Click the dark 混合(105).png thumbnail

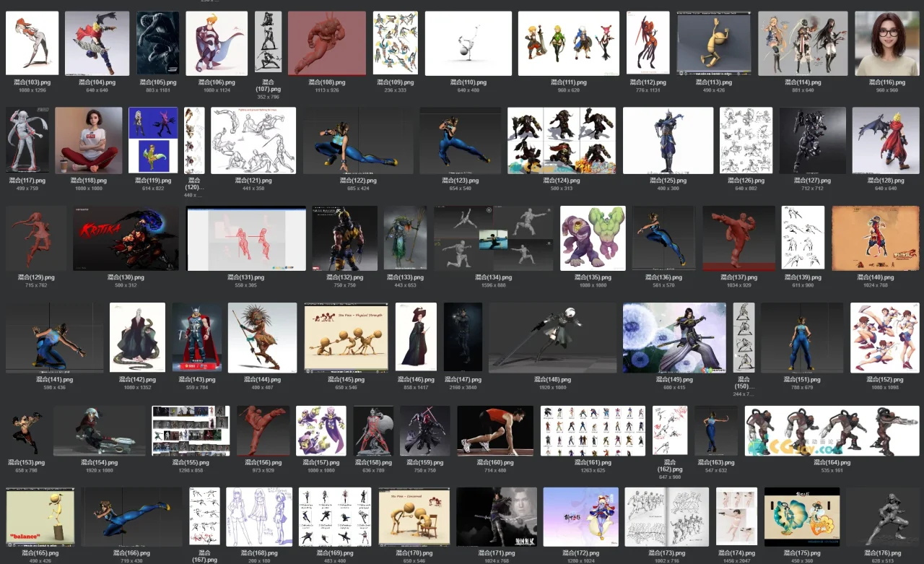pyautogui.click(x=158, y=43)
